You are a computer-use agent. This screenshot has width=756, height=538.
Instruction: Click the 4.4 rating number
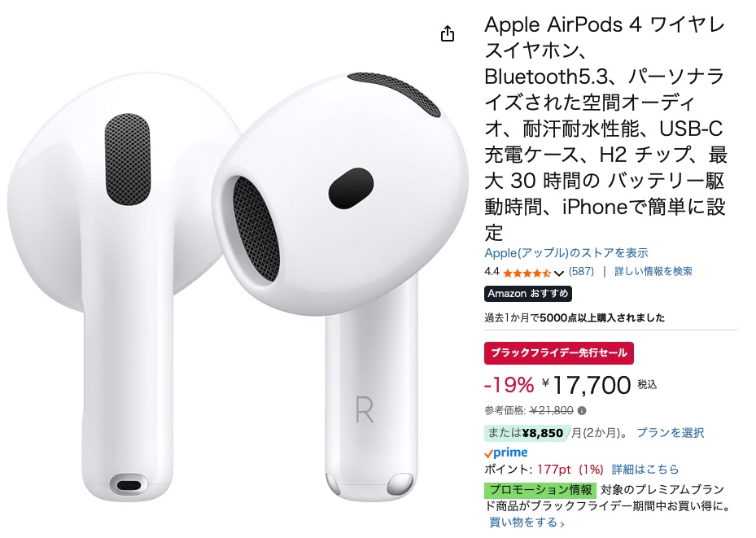[492, 272]
